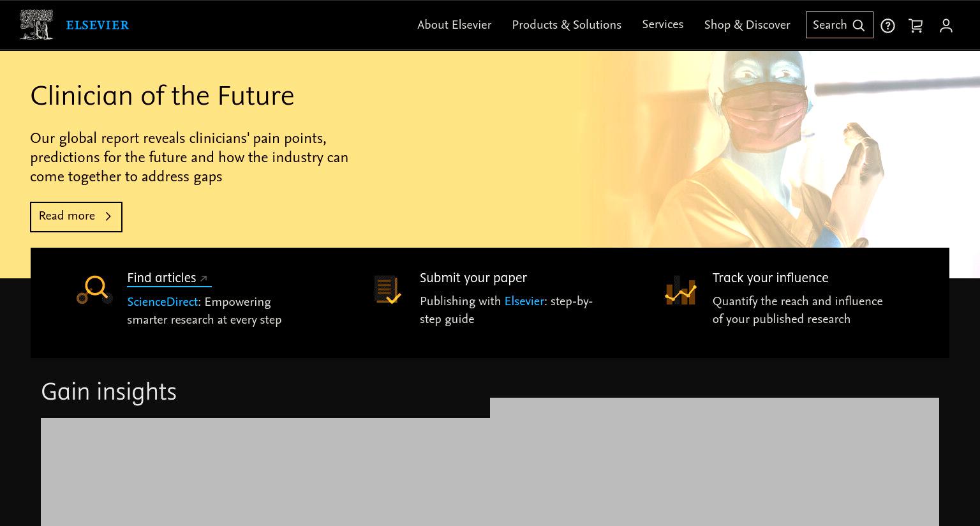Open the Track your influence heading
This screenshot has width=980, height=526.
tap(770, 278)
